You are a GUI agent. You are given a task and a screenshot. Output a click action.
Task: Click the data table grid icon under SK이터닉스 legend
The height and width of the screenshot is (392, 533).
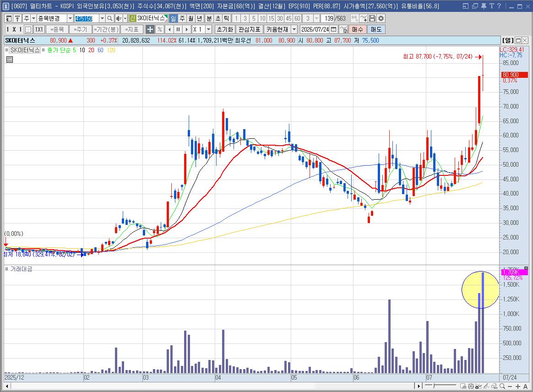pos(10,60)
